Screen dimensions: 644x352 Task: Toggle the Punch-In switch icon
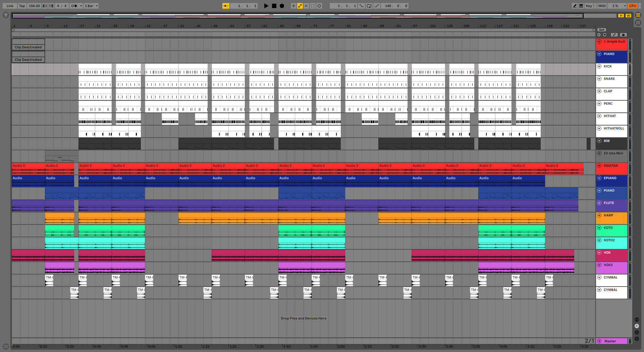pos(362,6)
